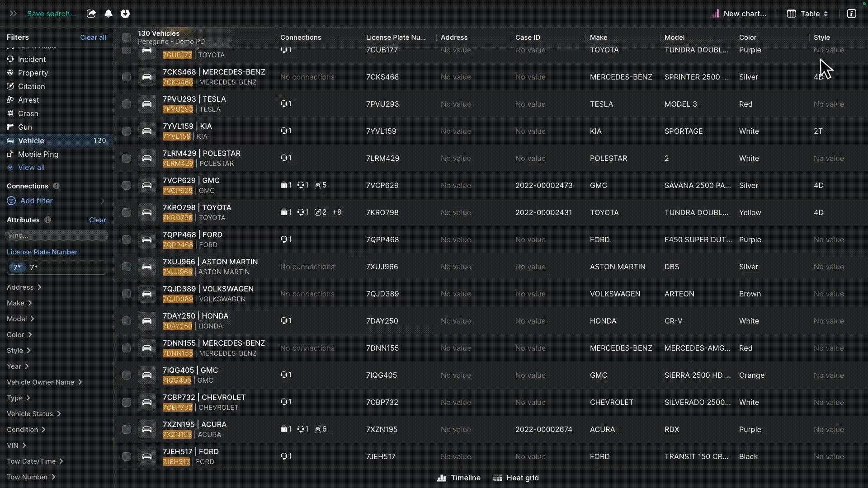
Task: Expand the collapsed sidebar with double chevron
Action: pos(13,14)
